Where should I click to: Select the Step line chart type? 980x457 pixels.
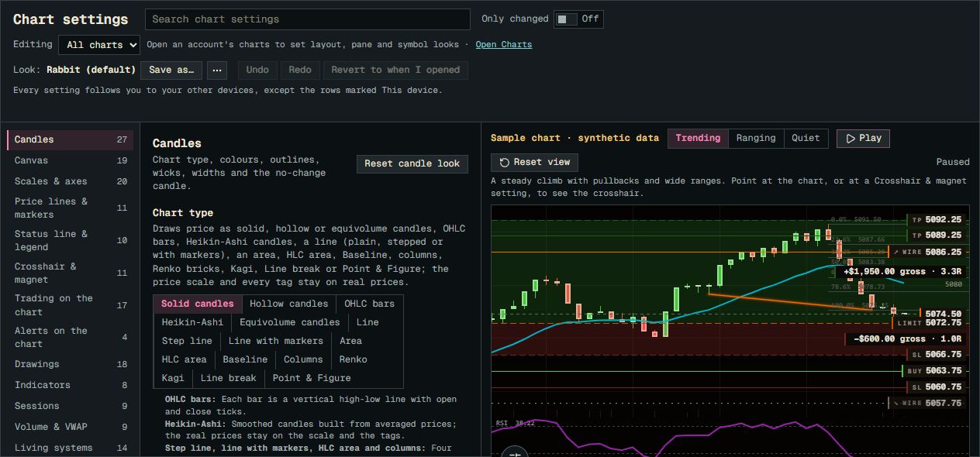[187, 341]
